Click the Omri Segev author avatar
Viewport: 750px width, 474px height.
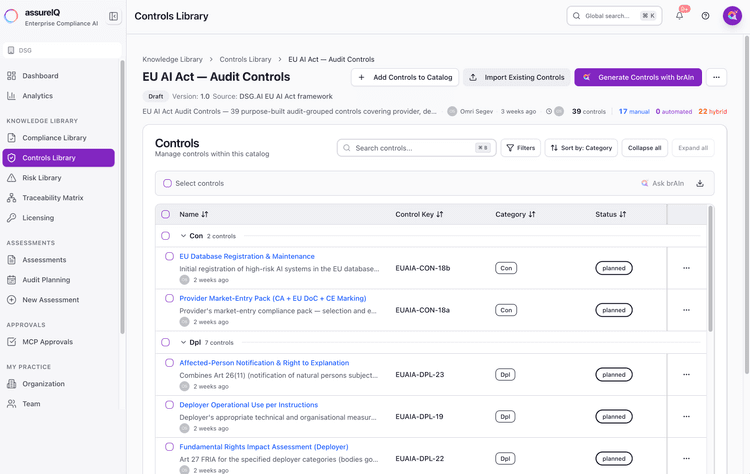[452, 111]
